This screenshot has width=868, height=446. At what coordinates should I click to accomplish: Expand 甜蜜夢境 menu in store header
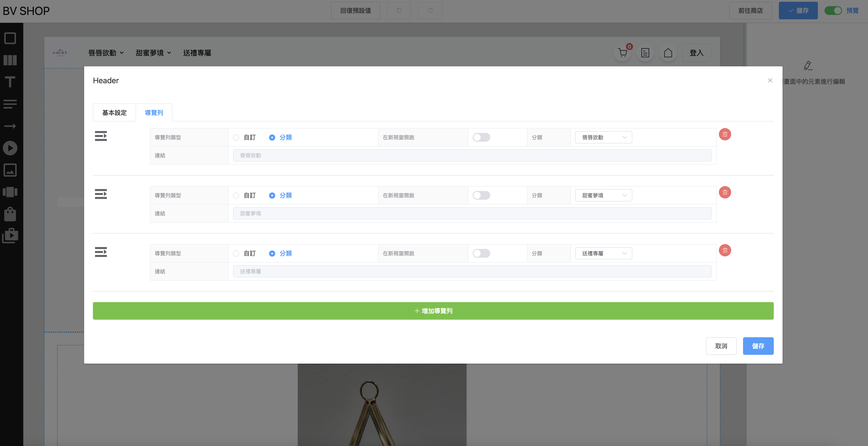[153, 53]
